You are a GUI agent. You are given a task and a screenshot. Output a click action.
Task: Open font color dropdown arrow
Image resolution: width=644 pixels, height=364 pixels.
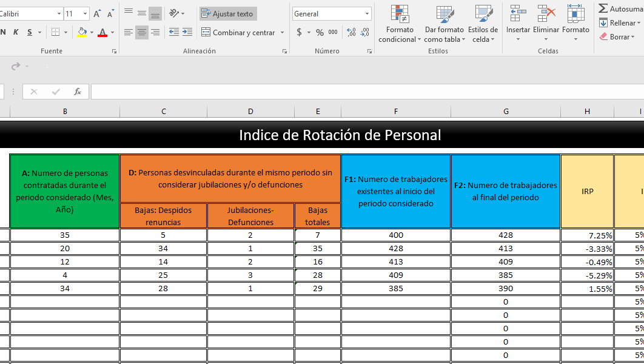tap(113, 32)
